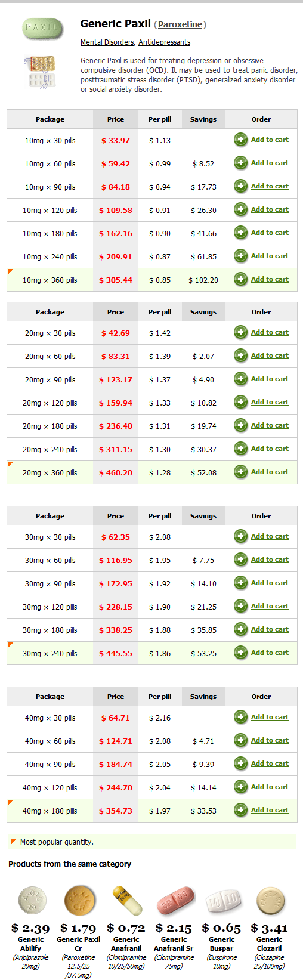Add 40mg × 90 pills to cart
The width and height of the screenshot is (303, 980).
tap(270, 763)
